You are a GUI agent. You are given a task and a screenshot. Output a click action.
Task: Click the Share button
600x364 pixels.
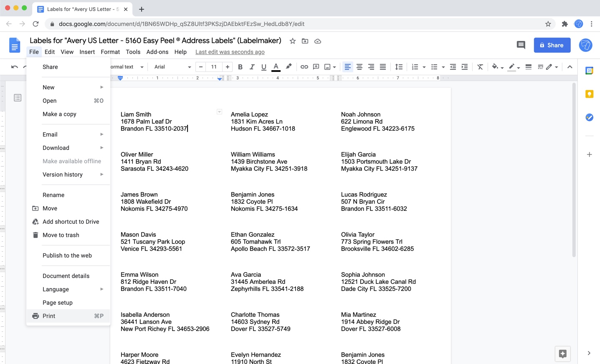coord(552,45)
